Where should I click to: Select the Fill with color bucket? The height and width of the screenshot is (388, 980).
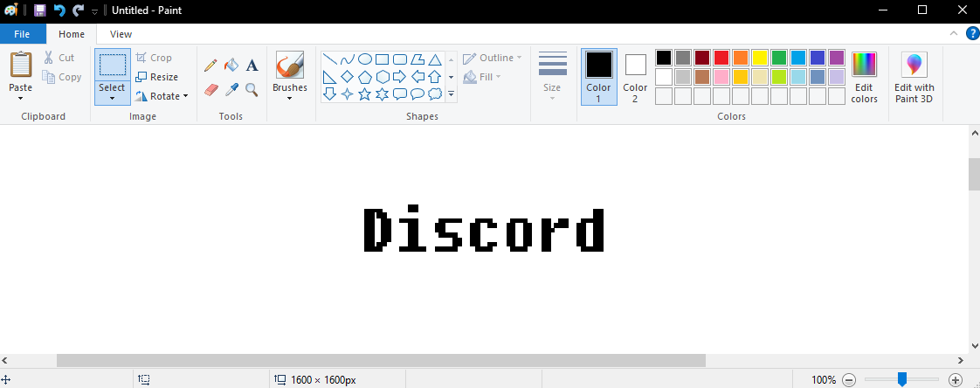click(x=231, y=65)
